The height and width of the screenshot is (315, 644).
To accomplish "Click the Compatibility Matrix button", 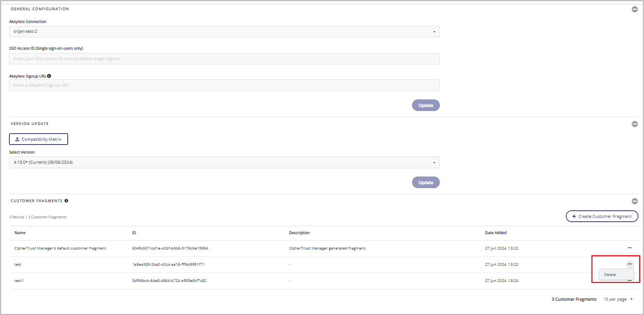I will pos(38,139).
